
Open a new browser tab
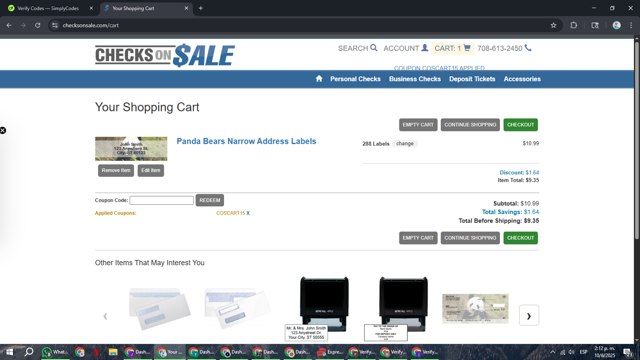[x=200, y=8]
